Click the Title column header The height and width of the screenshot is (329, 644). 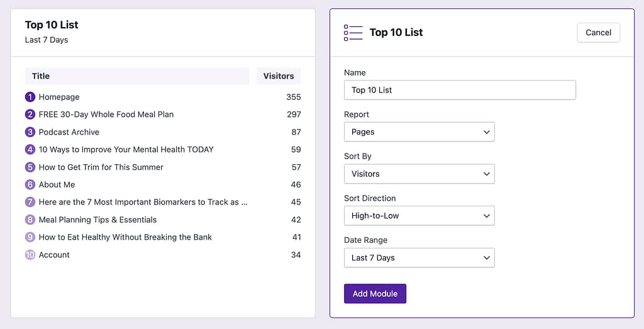coord(137,76)
